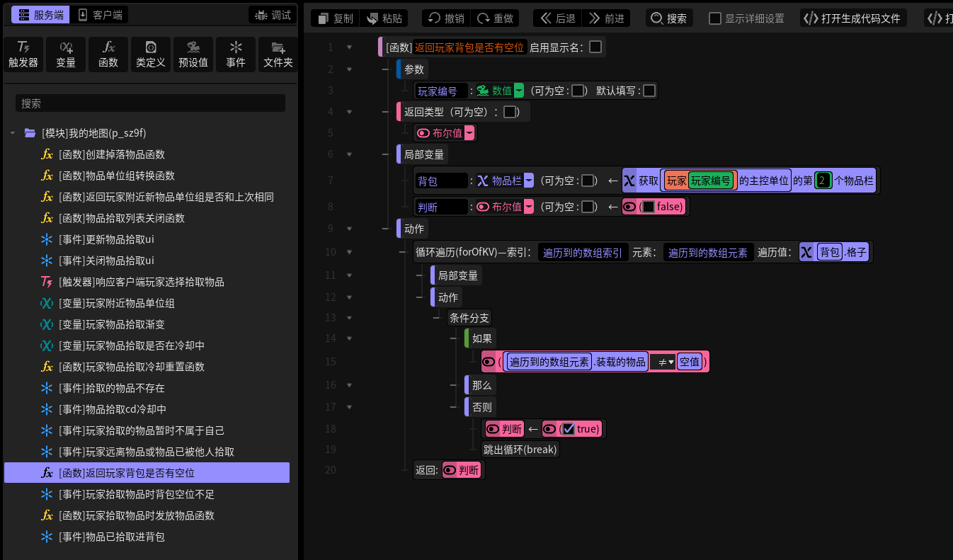Open the 调试 debug button
Viewport: 953px width, 560px height.
point(273,15)
